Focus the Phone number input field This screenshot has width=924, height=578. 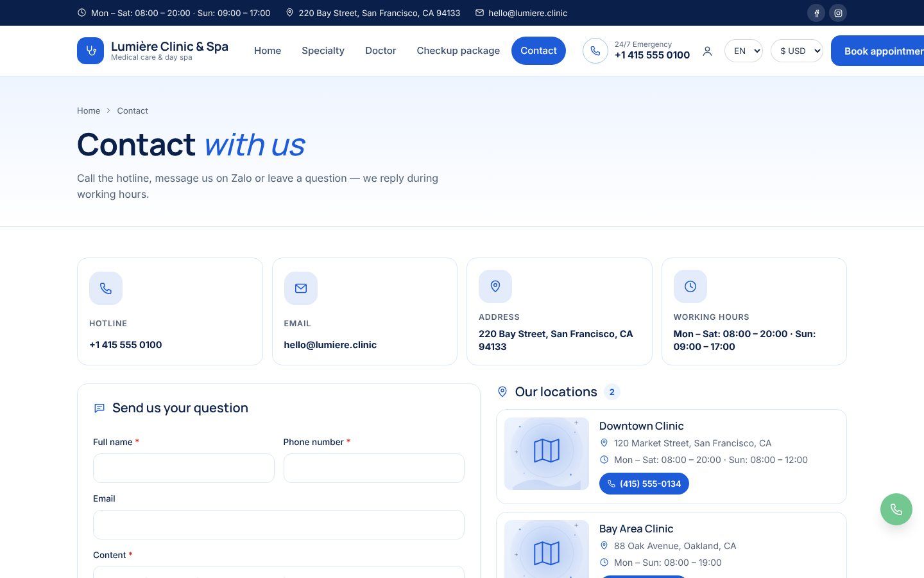(x=374, y=468)
